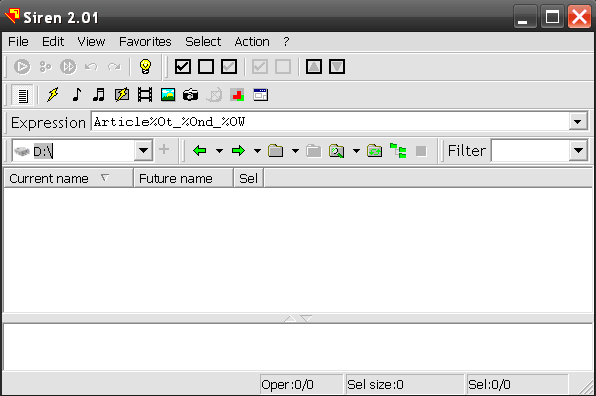Click the up collapse triangle on splitter

click(290, 318)
